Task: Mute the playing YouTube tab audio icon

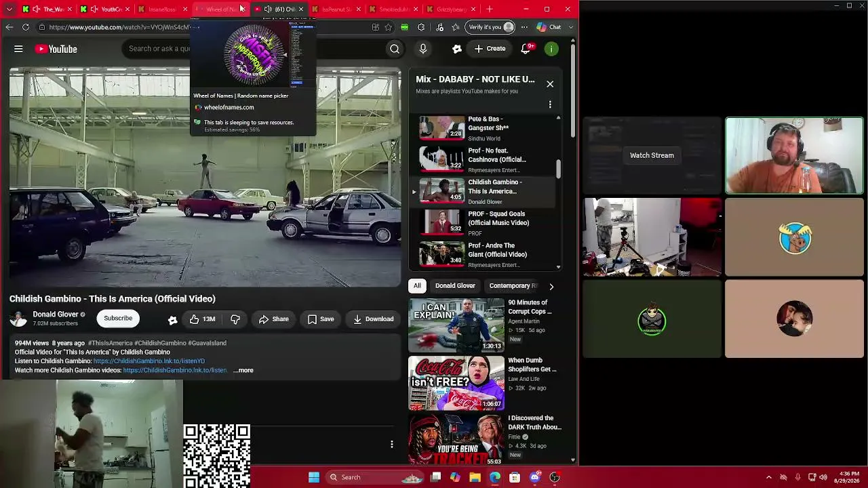Action: (268, 9)
